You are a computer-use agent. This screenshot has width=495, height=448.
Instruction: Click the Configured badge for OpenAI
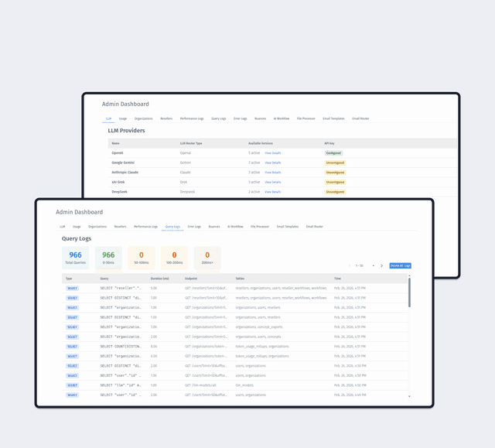point(333,153)
